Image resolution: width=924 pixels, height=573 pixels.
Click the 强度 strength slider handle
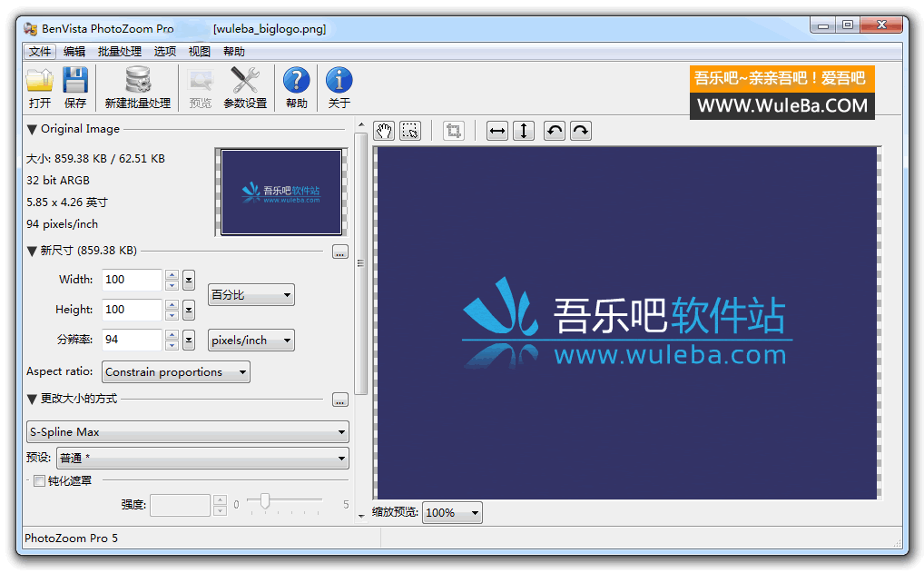coord(265,501)
